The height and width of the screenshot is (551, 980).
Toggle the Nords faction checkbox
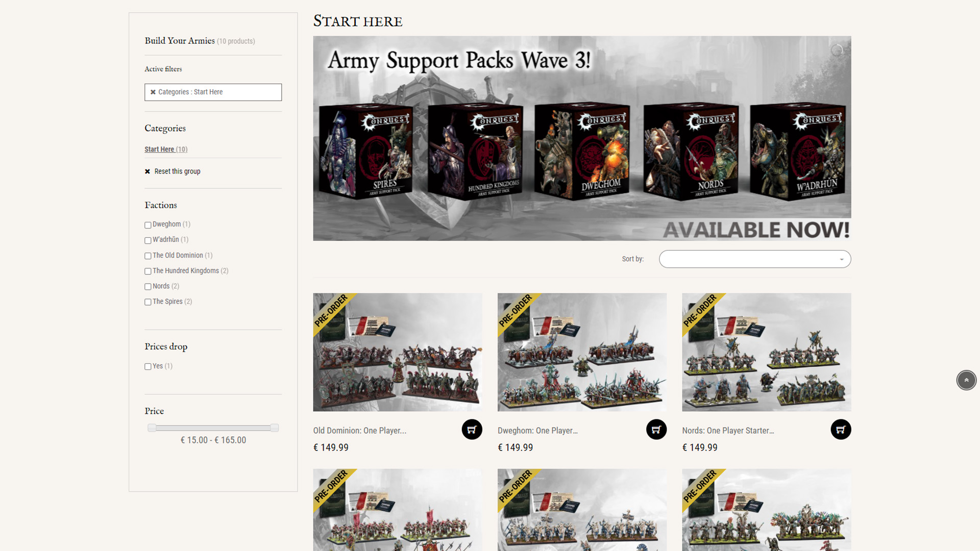coord(148,287)
